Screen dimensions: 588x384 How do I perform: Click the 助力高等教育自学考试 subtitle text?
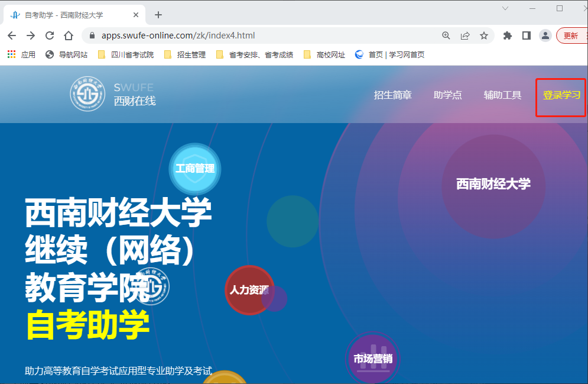[119, 371]
